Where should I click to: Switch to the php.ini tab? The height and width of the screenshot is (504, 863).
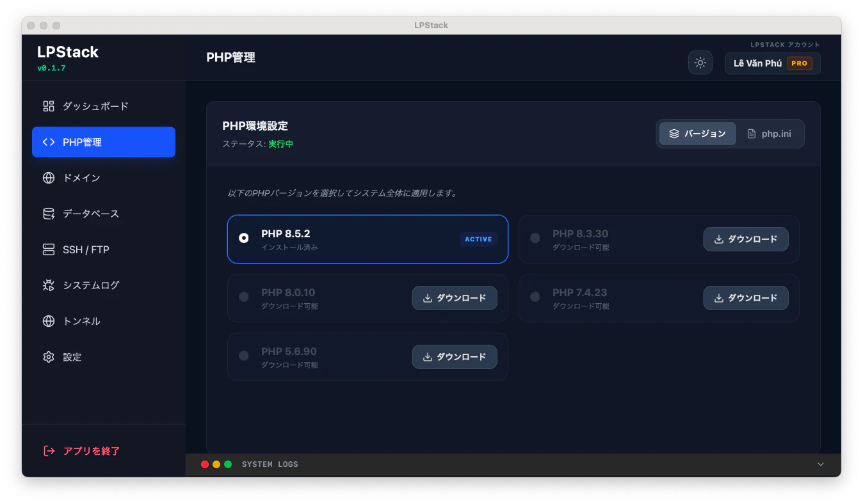[771, 134]
